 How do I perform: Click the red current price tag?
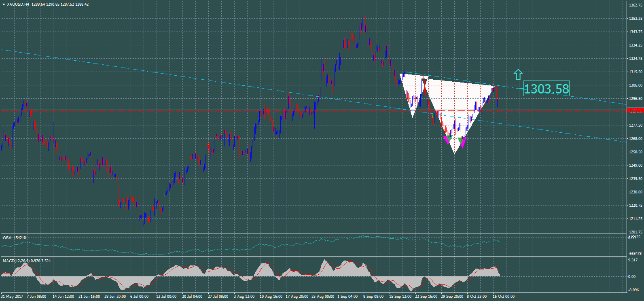[635, 110]
